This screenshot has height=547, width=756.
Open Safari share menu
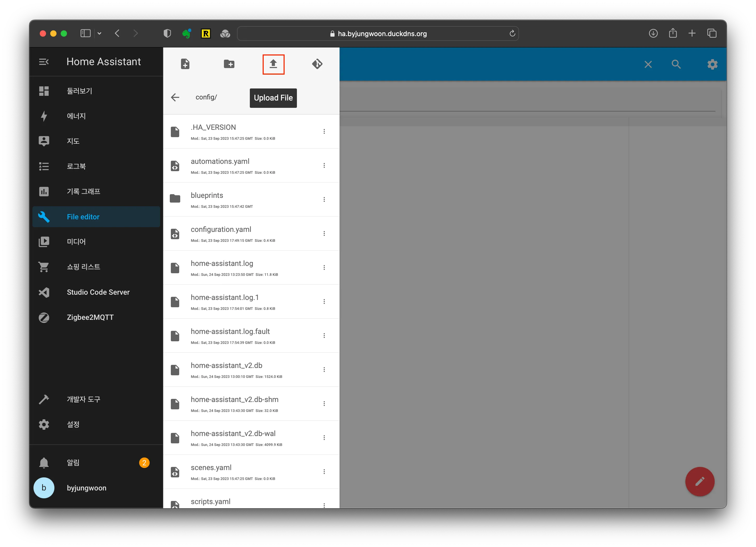pos(673,33)
